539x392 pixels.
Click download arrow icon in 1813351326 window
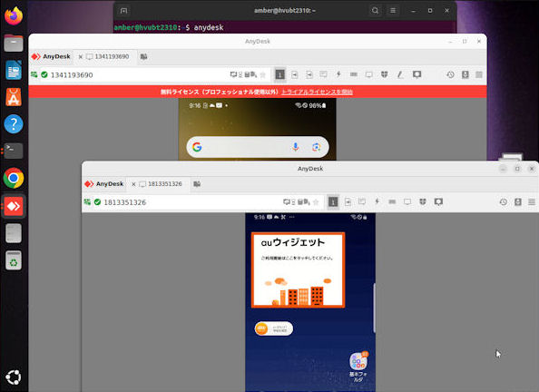click(x=518, y=201)
